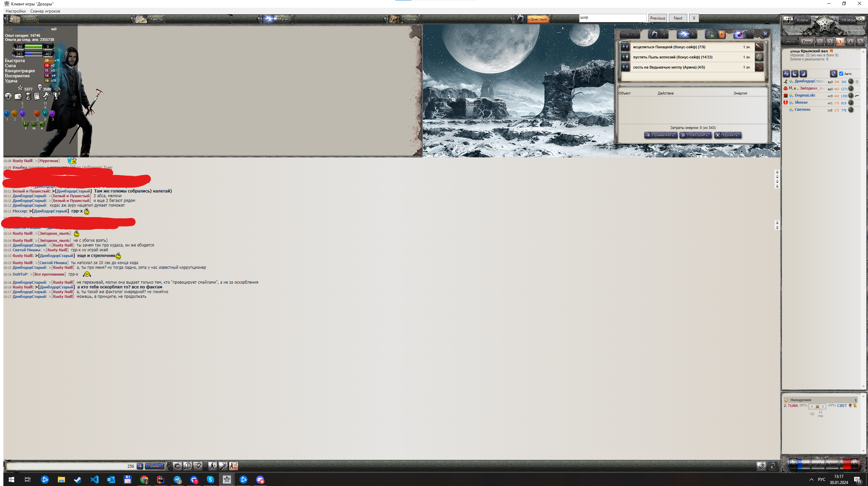
Task: Click the Приват chat button
Action: [x=155, y=466]
